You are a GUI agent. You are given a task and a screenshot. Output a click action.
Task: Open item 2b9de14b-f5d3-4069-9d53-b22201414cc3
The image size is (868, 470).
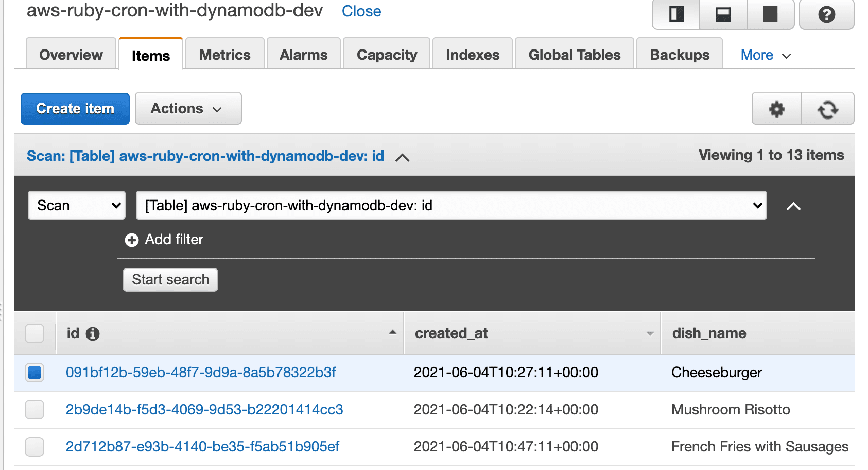tap(204, 410)
